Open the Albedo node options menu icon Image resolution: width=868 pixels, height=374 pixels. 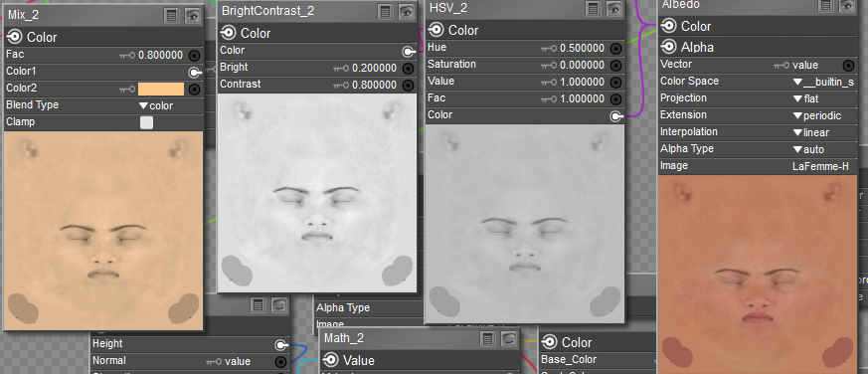click(x=826, y=5)
